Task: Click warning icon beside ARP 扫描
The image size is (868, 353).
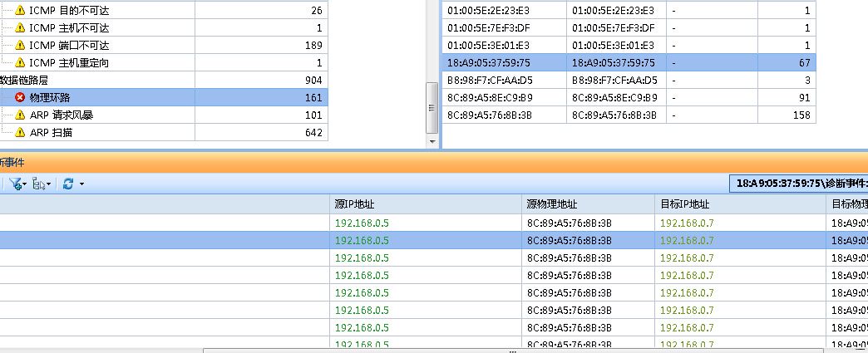Action: [20, 132]
